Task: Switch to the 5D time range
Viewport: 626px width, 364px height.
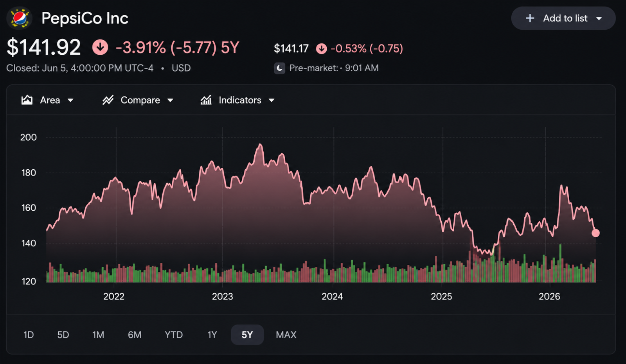Action: click(x=63, y=335)
